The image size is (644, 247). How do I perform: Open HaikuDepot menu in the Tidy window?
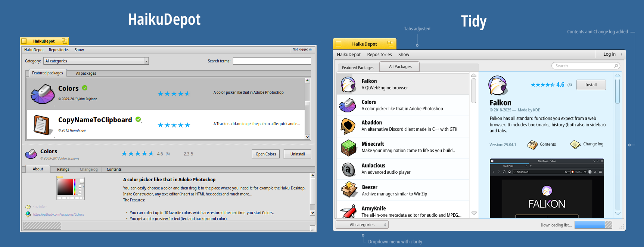point(349,55)
